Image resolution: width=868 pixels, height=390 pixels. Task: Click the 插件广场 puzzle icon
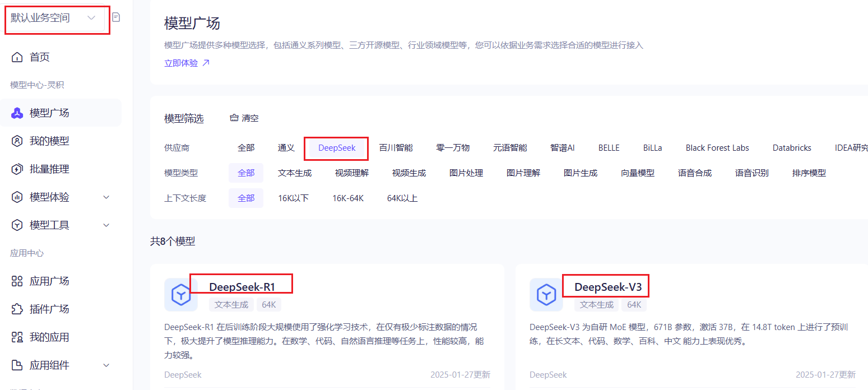click(17, 309)
